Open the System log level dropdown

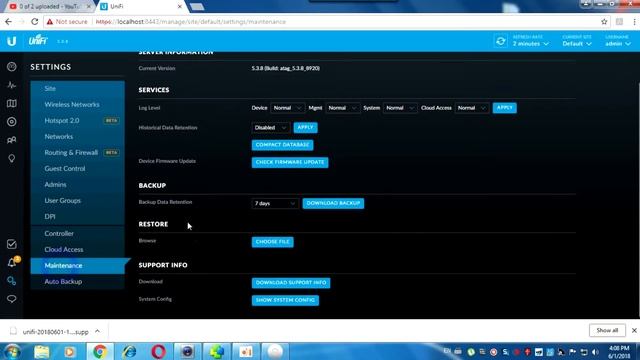[400, 108]
